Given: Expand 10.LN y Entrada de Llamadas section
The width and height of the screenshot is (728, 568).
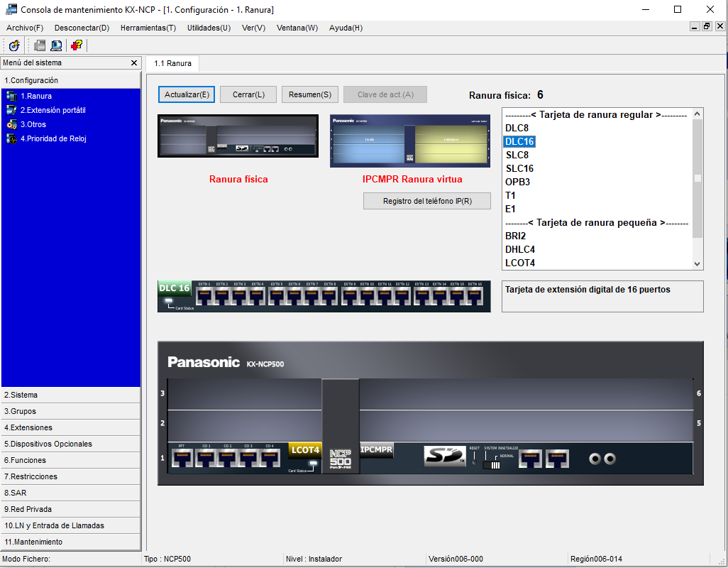Looking at the screenshot, I should [70, 525].
